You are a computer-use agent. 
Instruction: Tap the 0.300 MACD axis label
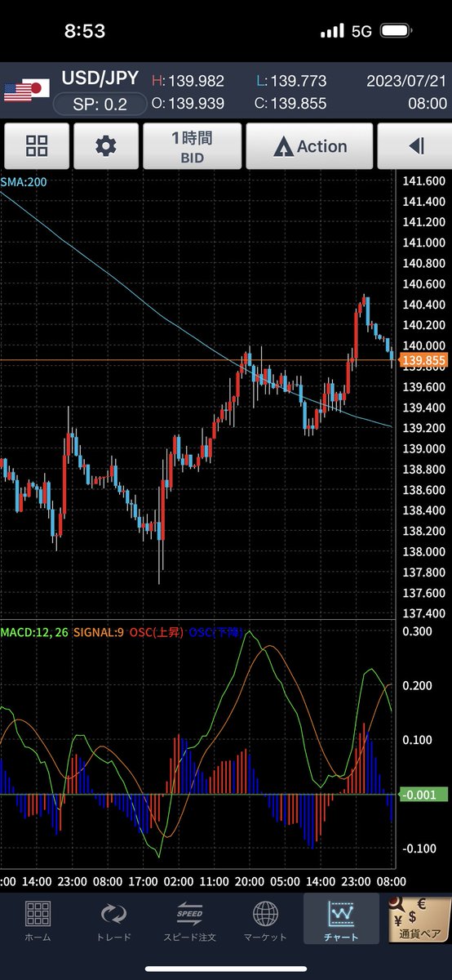point(418,631)
